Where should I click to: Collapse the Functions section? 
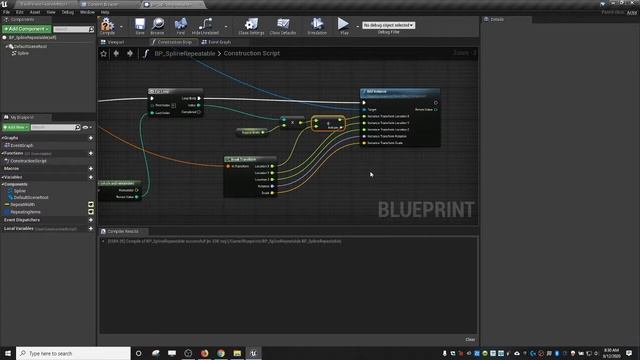[2, 153]
